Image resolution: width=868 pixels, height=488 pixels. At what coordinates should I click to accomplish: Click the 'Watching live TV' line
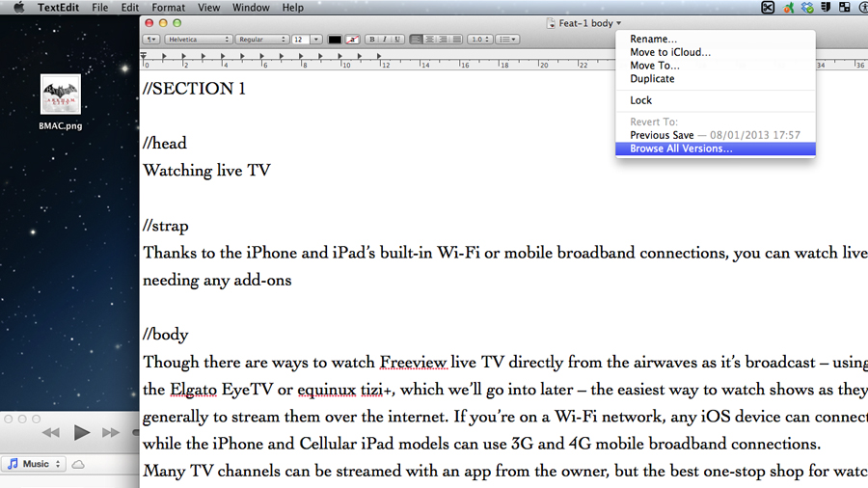[x=206, y=171]
